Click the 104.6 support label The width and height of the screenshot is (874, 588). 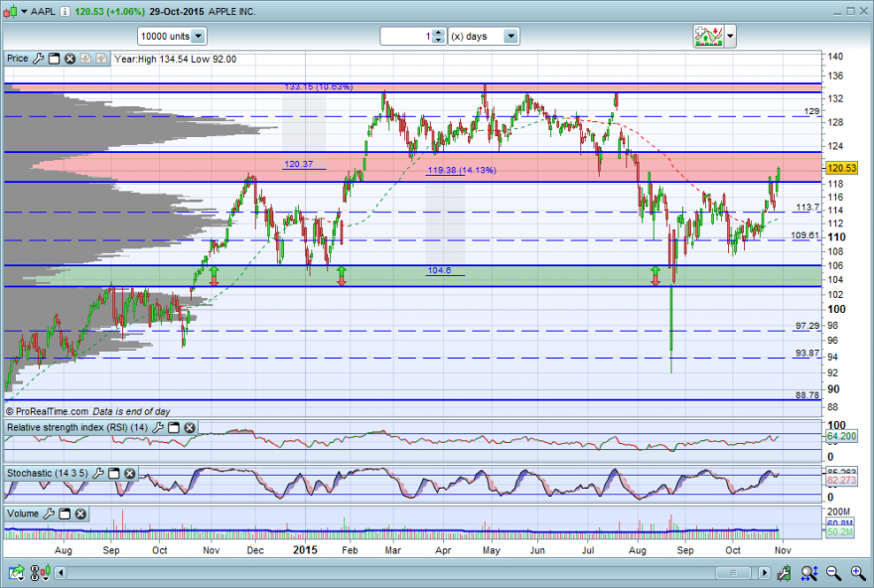(439, 270)
